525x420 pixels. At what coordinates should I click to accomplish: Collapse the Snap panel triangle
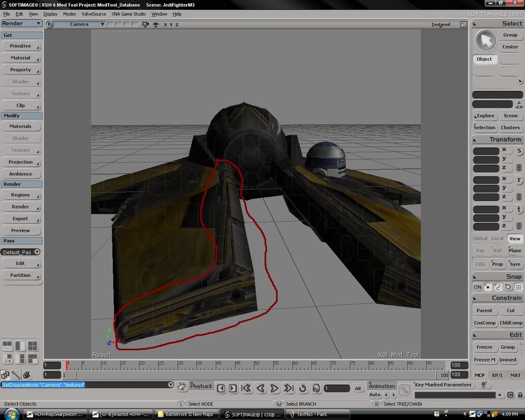(x=475, y=277)
